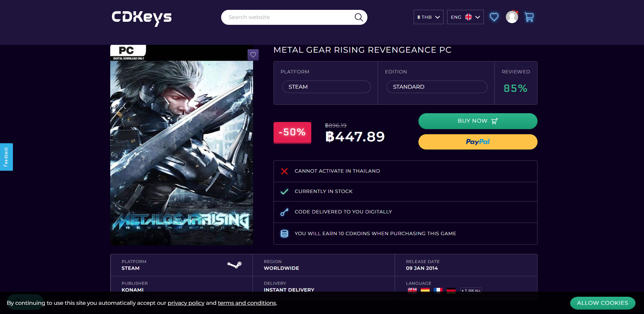The height and width of the screenshot is (314, 644).
Task: Click the Spanish flag language icon
Action: pos(425,290)
